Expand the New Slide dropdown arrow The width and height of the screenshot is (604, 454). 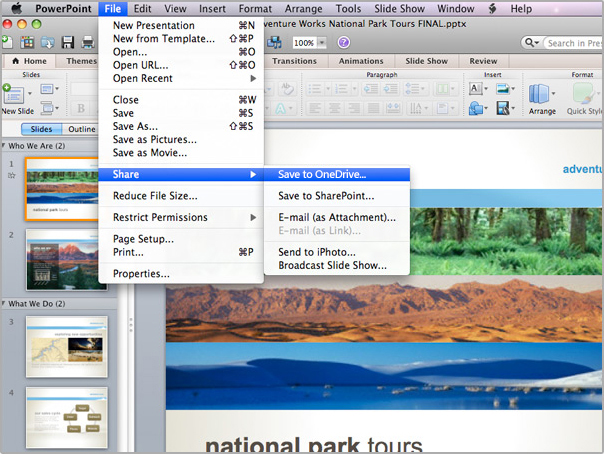click(x=30, y=94)
